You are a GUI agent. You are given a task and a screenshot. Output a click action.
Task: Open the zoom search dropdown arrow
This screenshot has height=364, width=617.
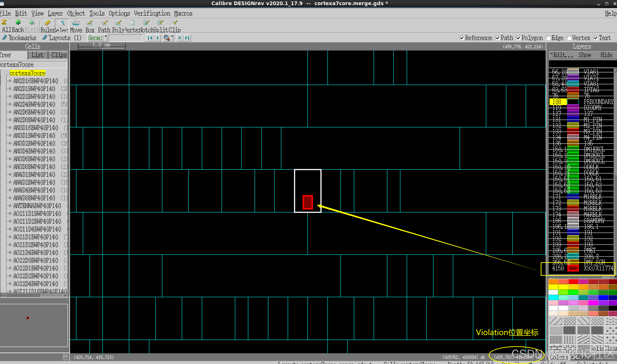[x=172, y=38]
